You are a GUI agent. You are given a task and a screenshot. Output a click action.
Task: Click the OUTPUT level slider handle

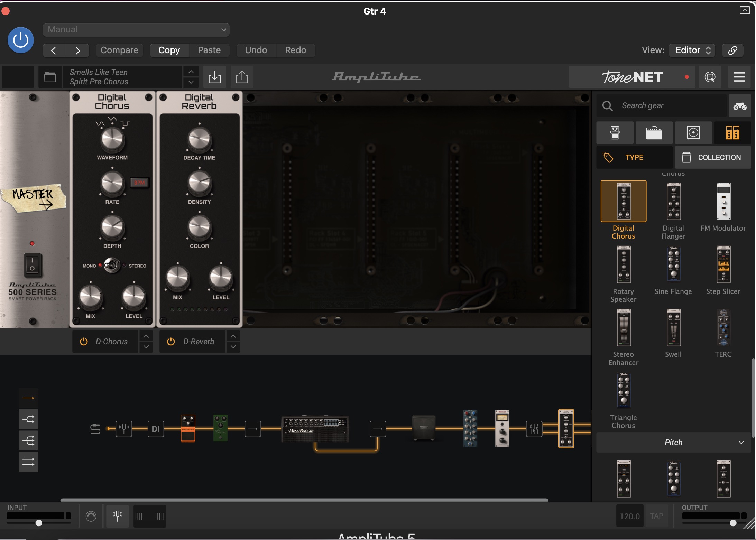733,523
